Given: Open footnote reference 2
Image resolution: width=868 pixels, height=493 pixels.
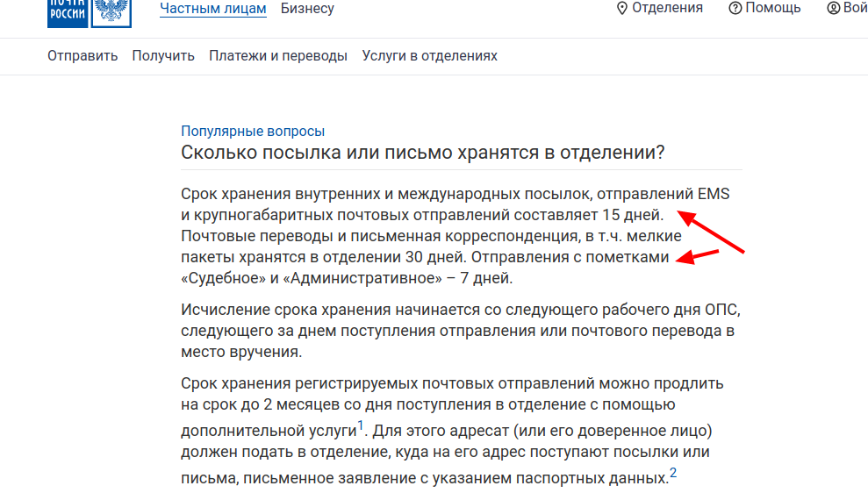Looking at the screenshot, I should pos(673,473).
